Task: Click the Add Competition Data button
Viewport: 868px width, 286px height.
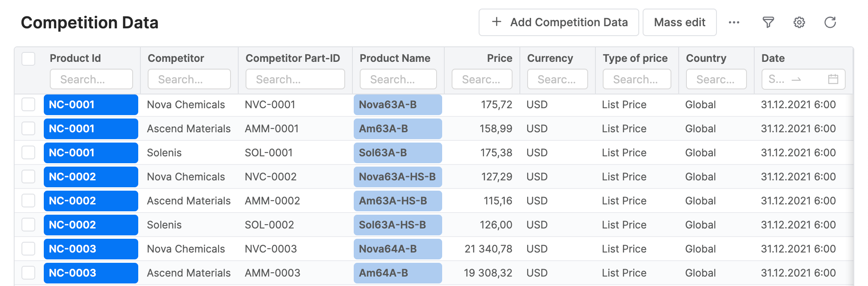Action: (x=558, y=22)
